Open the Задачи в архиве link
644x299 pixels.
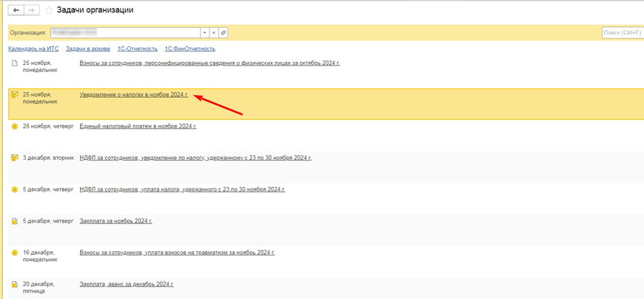tap(89, 49)
